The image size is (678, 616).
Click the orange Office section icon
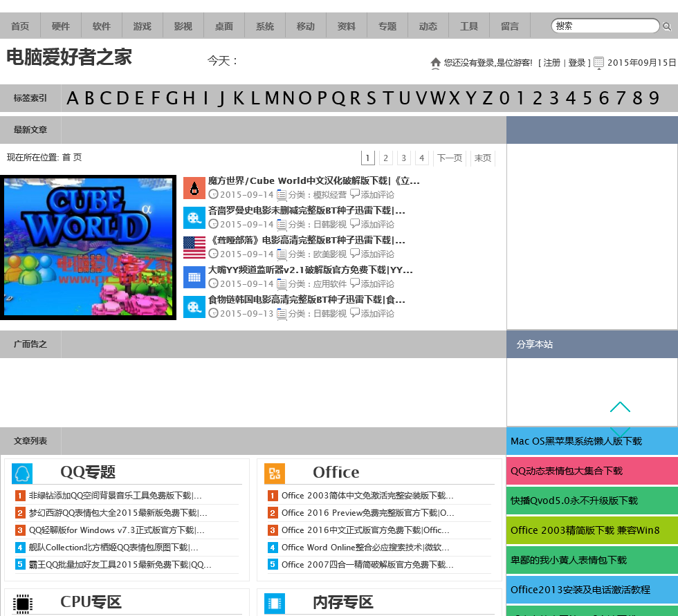275,474
